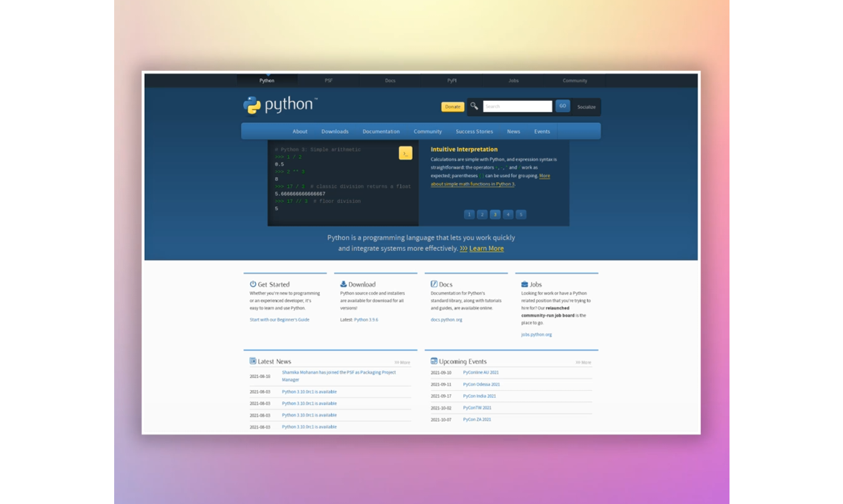Open the About menu
The image size is (843, 504).
pyautogui.click(x=300, y=131)
